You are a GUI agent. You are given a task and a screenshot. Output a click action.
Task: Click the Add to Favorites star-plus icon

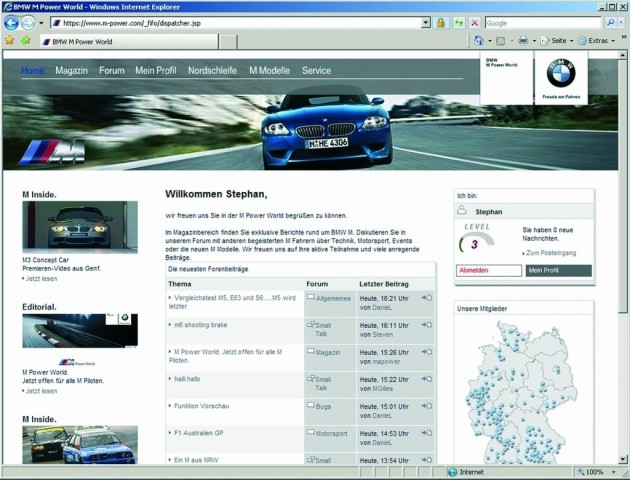[x=26, y=40]
